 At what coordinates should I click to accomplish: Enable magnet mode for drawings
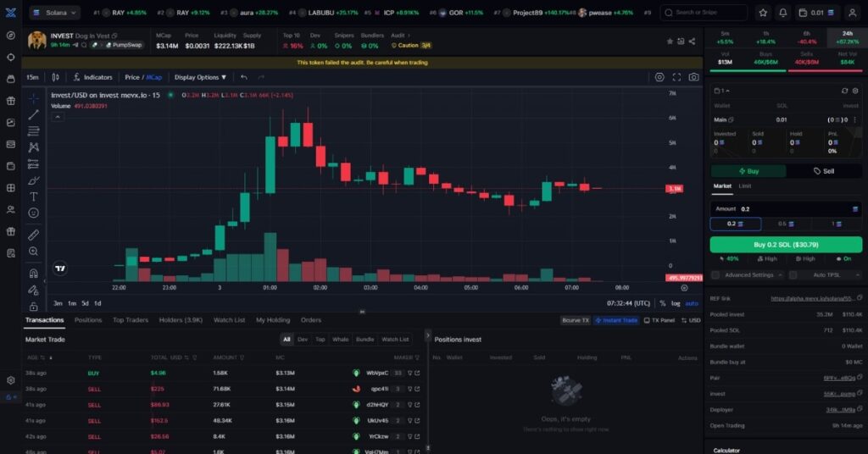coord(33,274)
